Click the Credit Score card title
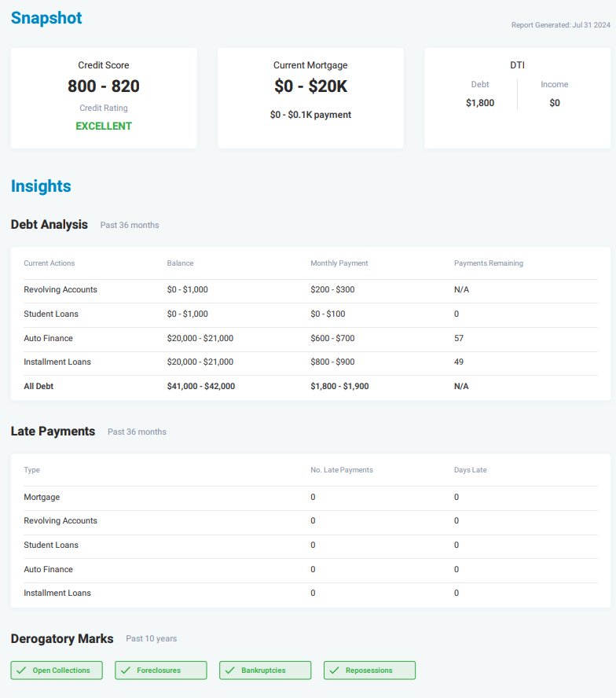 104,65
